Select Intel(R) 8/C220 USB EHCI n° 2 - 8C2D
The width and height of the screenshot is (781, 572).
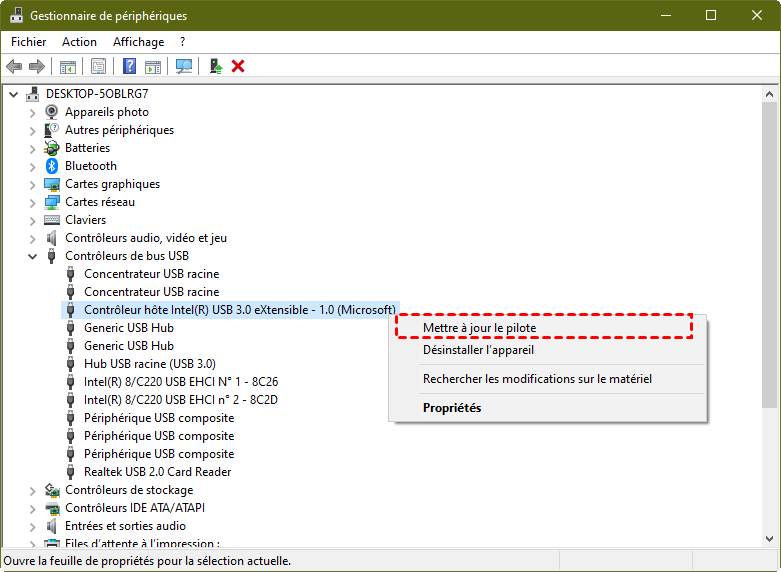[181, 400]
